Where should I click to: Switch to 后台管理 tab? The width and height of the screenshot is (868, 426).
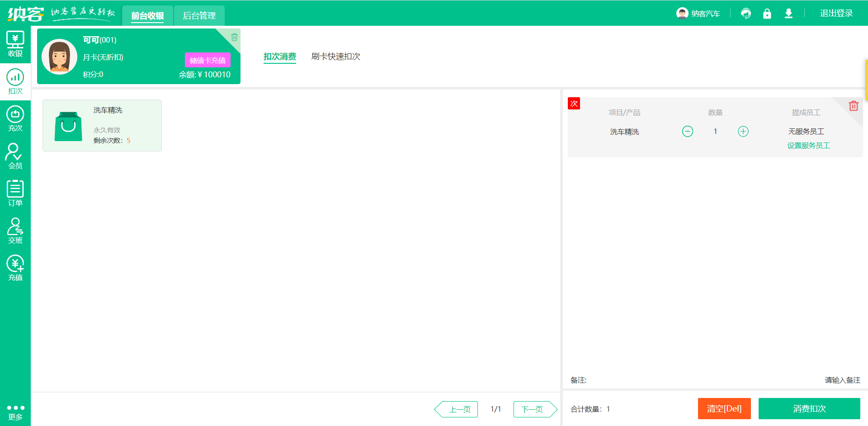[199, 16]
